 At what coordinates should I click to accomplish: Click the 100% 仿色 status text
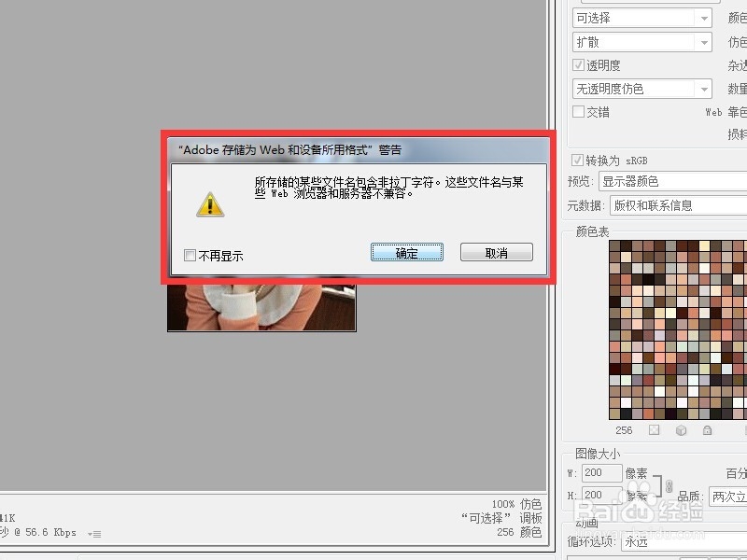point(516,504)
